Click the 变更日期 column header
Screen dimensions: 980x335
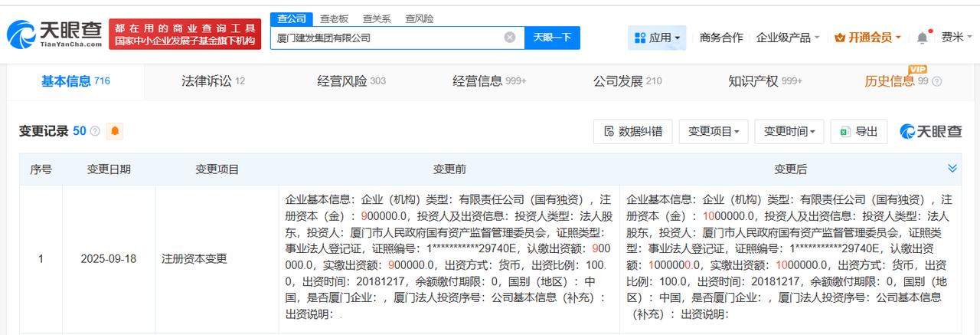[109, 169]
